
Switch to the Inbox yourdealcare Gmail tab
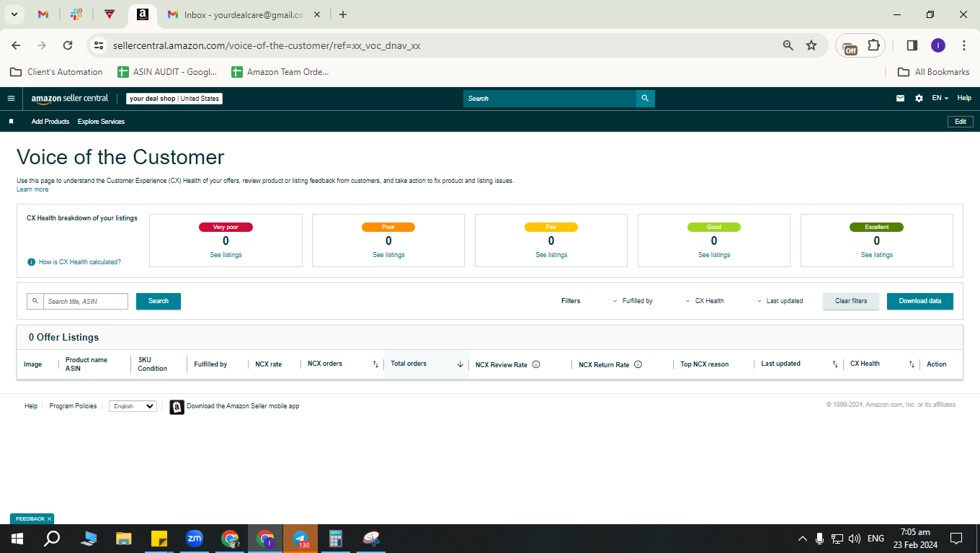(x=244, y=14)
